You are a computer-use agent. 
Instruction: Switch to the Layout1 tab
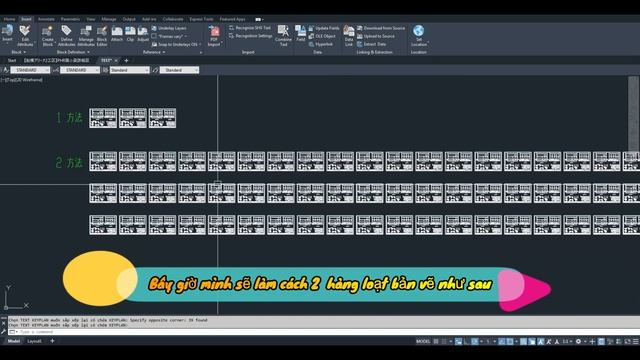(34, 341)
